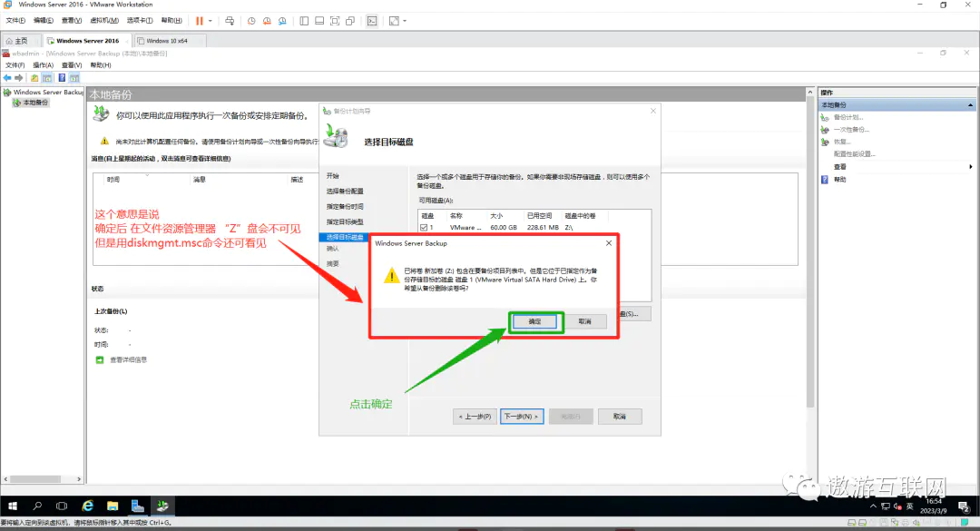Open VMware 编辑(E) menu
980x531 pixels.
click(x=44, y=21)
